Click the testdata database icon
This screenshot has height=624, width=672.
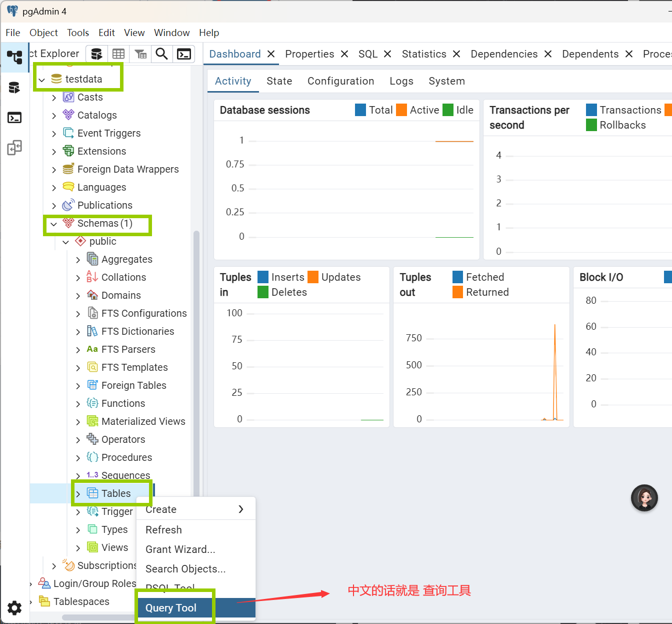click(56, 79)
